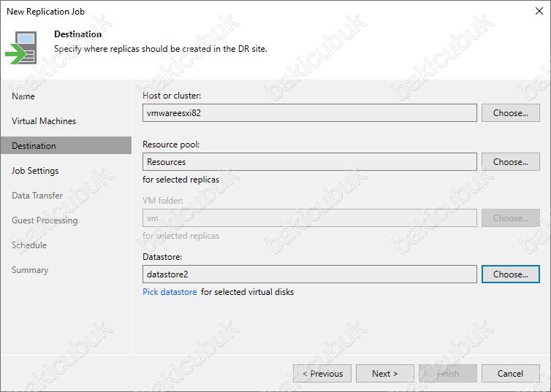Image resolution: width=551 pixels, height=392 pixels.
Task: Open the Job Settings step
Action: click(35, 171)
